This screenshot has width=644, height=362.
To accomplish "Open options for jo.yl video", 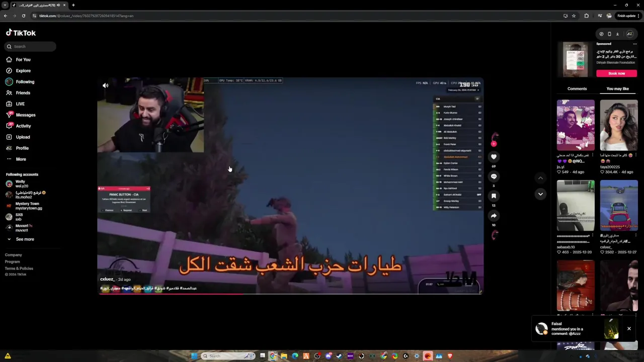I will coord(593,155).
